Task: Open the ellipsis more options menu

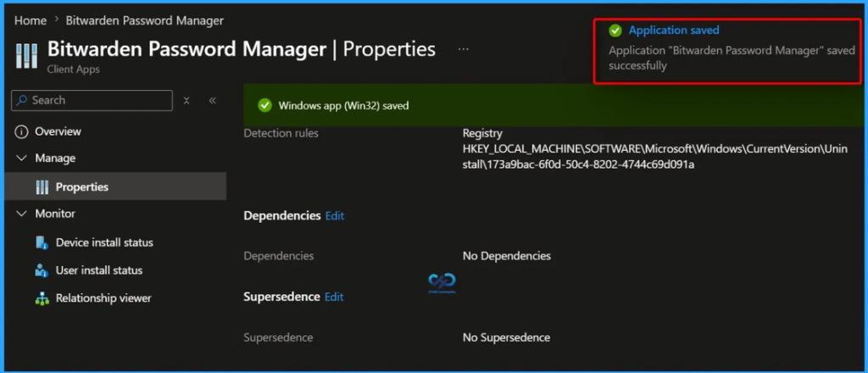Action: [x=464, y=49]
